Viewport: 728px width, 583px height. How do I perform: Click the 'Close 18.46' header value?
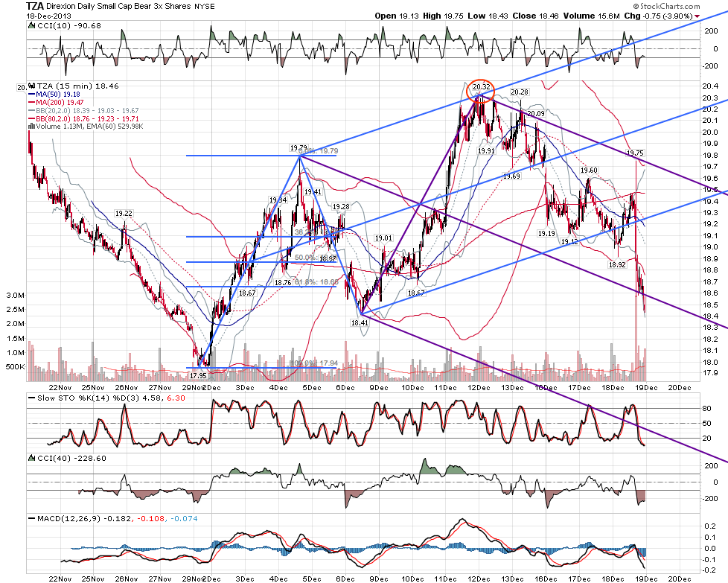click(x=535, y=16)
